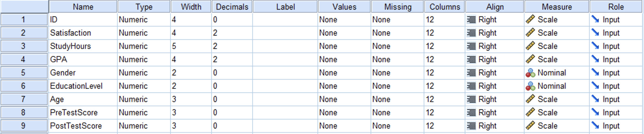
Task: Open the Measure cell for StudyHours
Action: click(x=556, y=46)
